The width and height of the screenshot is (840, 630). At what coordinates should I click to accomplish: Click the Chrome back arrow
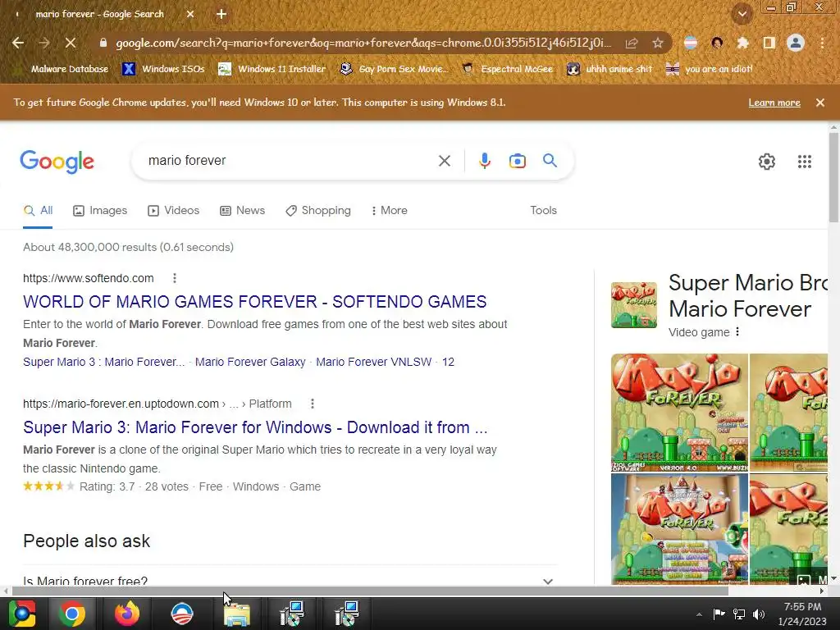point(18,43)
